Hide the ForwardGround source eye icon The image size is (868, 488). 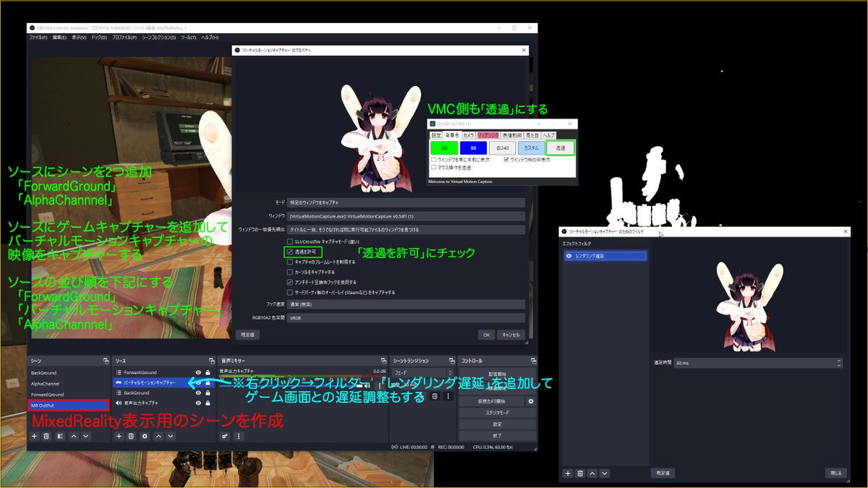coord(198,372)
